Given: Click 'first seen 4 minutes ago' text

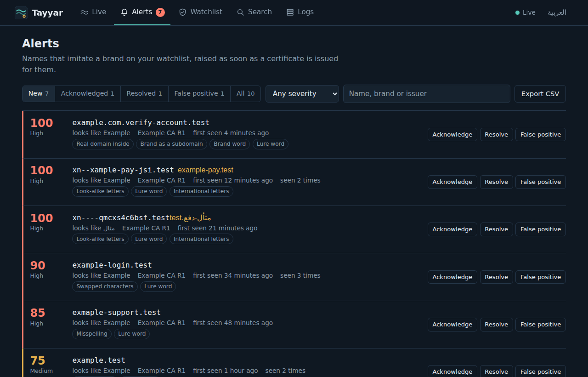Looking at the screenshot, I should (x=231, y=133).
